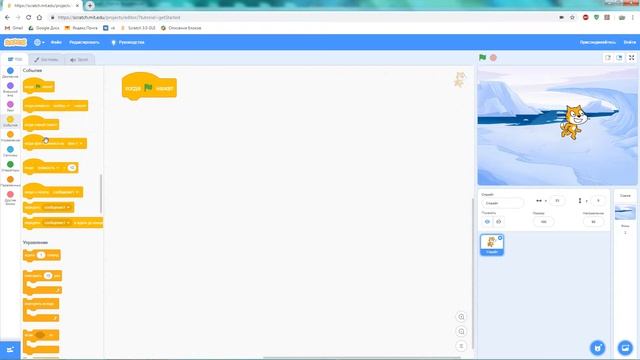Image resolution: width=640 pixels, height=360 pixels.
Task: Select the События yellow category
Action: (x=10, y=119)
